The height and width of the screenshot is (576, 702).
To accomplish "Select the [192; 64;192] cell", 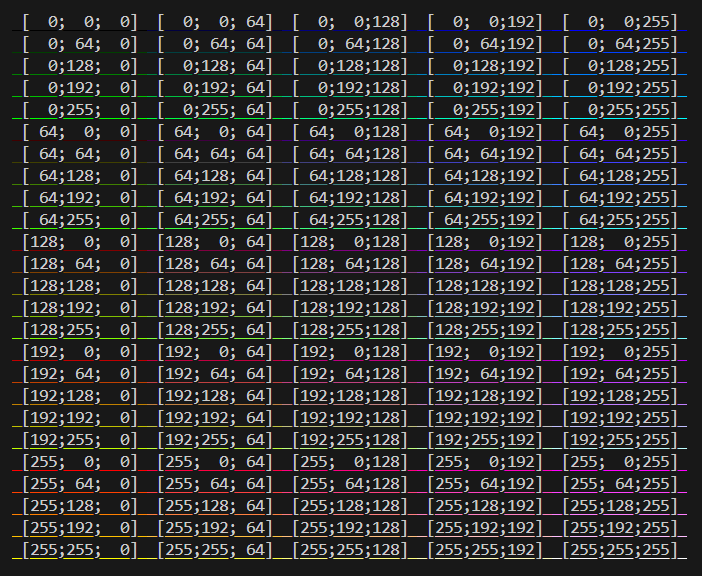I will pyautogui.click(x=485, y=374).
